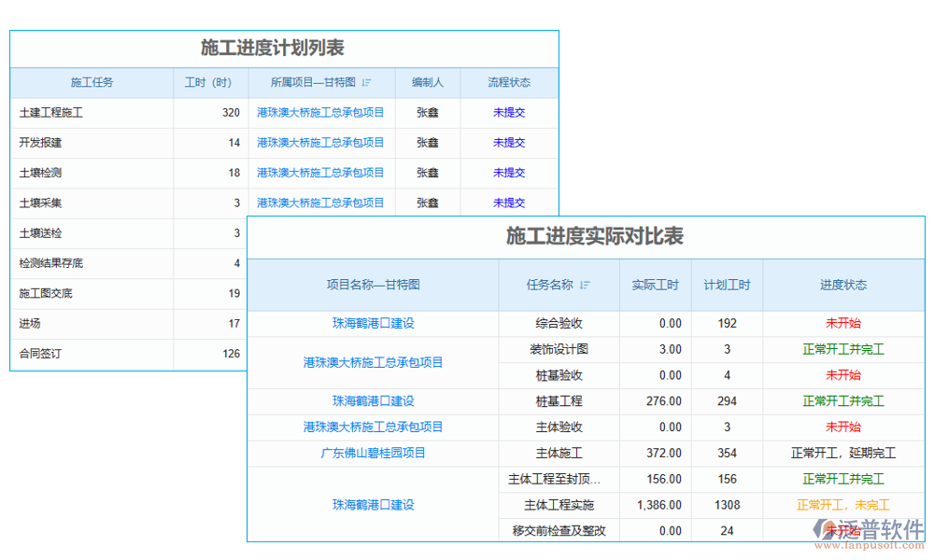Select the 编制人 column header

(x=427, y=82)
